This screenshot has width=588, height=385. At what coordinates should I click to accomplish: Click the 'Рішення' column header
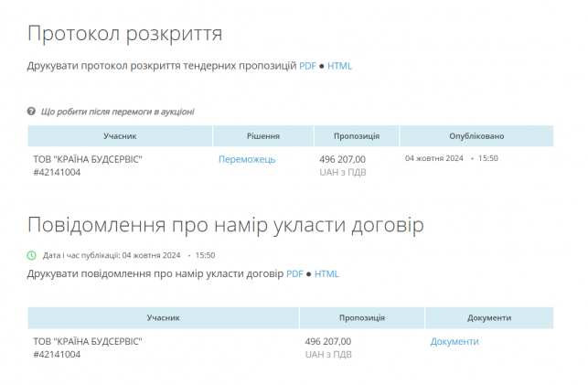click(x=263, y=136)
